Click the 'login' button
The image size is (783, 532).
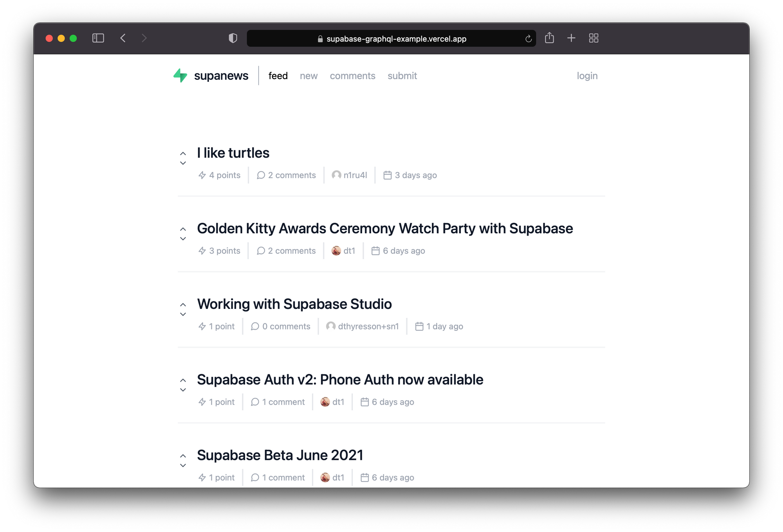click(586, 76)
